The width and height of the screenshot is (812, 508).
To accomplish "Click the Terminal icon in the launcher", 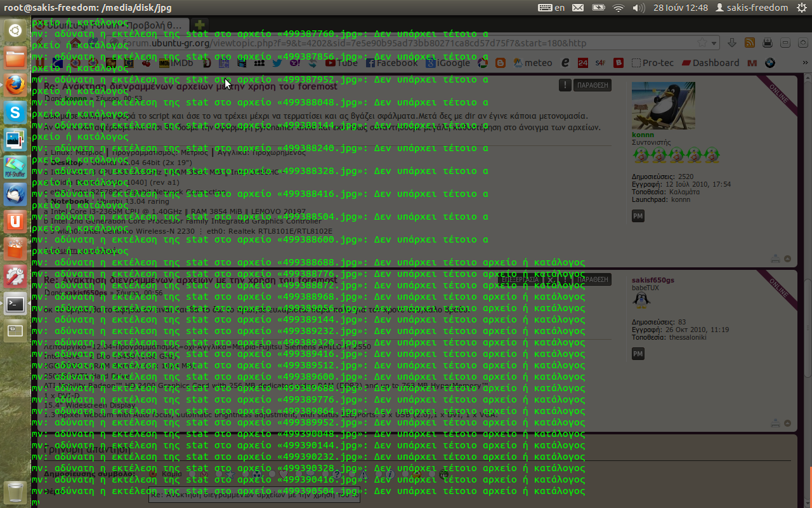I will click(15, 304).
